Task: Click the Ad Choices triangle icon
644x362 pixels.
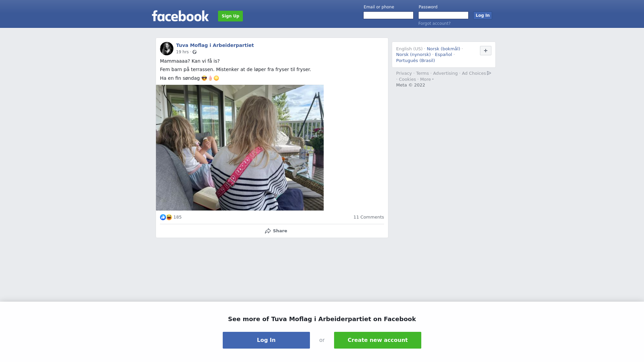Action: [x=489, y=73]
